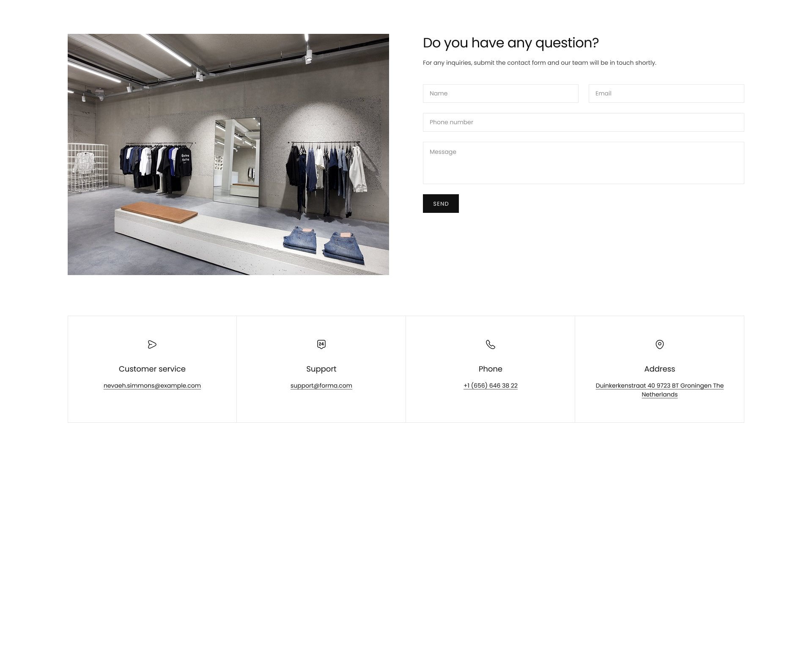Click the Address location pin icon
This screenshot has height=650, width=812.
click(x=660, y=344)
